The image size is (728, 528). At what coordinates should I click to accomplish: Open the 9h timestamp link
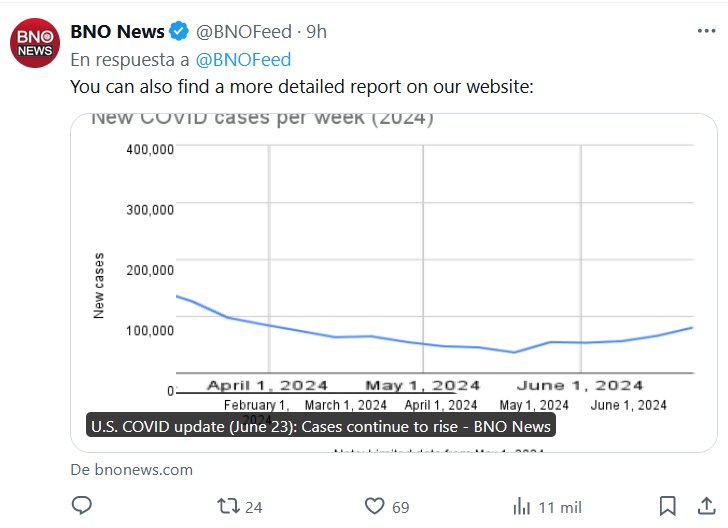(x=316, y=32)
